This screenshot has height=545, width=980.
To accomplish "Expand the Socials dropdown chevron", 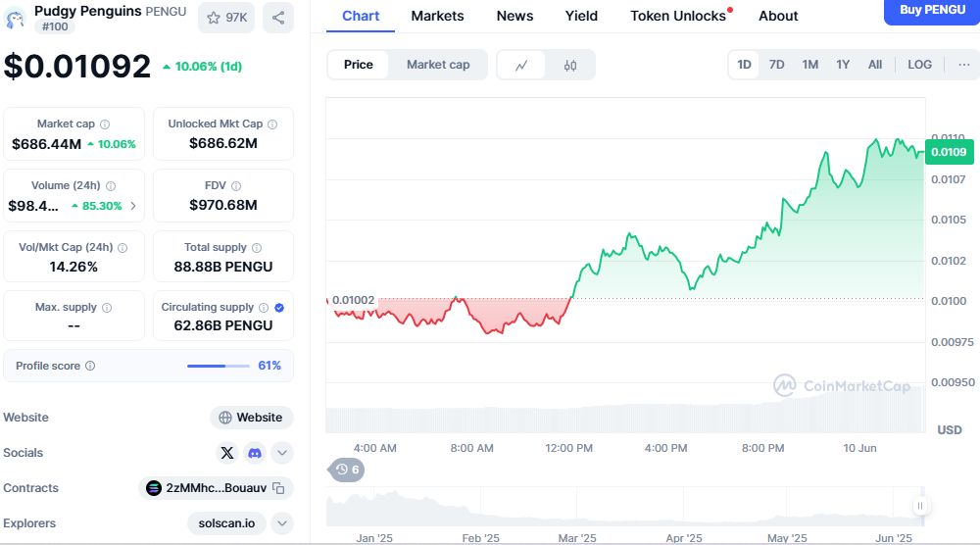I will point(282,453).
